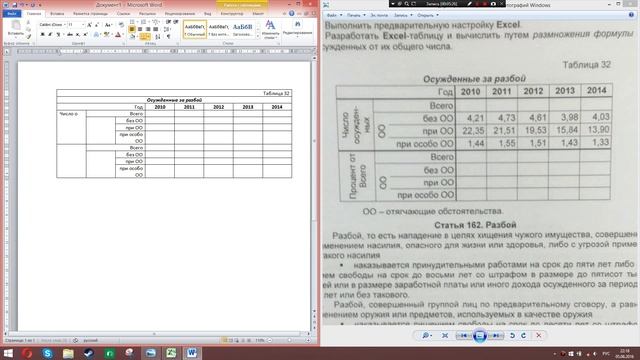This screenshot has height=360, width=640.
Task: Click the text effects icon
Action: pyautogui.click(x=96, y=34)
